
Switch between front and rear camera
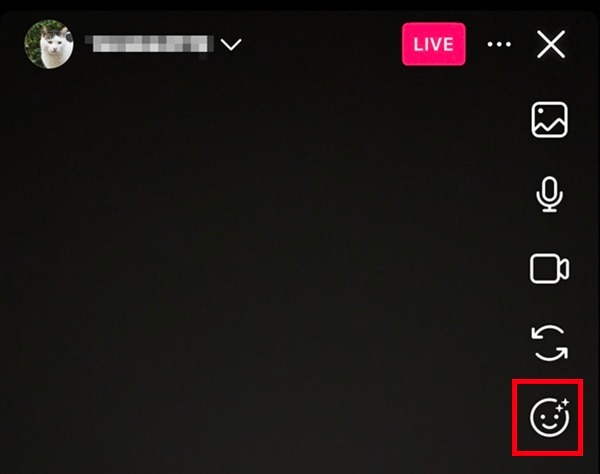pyautogui.click(x=550, y=343)
